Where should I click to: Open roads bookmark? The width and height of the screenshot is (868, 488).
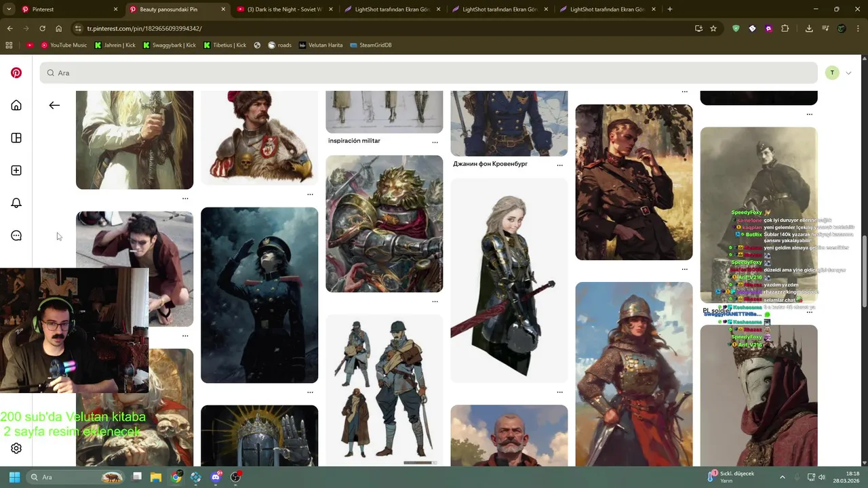point(280,45)
